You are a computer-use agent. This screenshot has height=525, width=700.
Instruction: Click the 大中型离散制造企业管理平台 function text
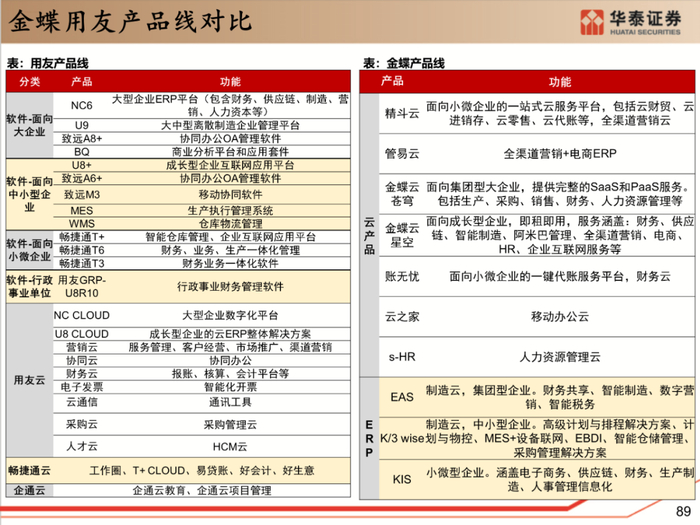click(x=230, y=125)
